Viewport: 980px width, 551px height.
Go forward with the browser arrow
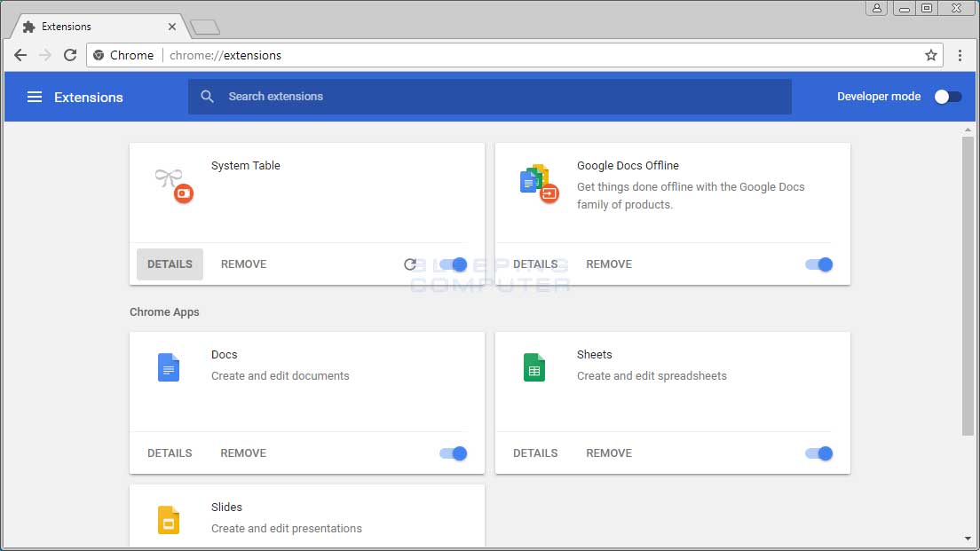[45, 55]
